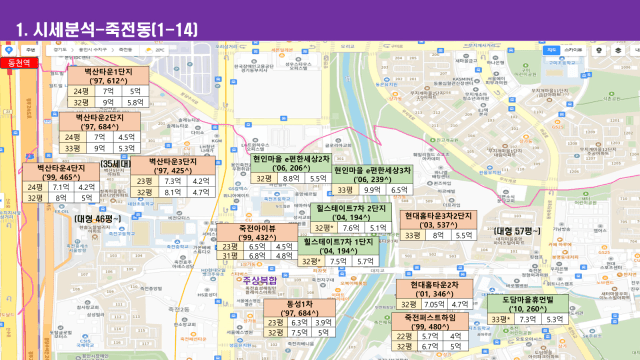Select 용인시 수지구 in the region breadcrumb
This screenshot has height=360, width=640.
(93, 50)
